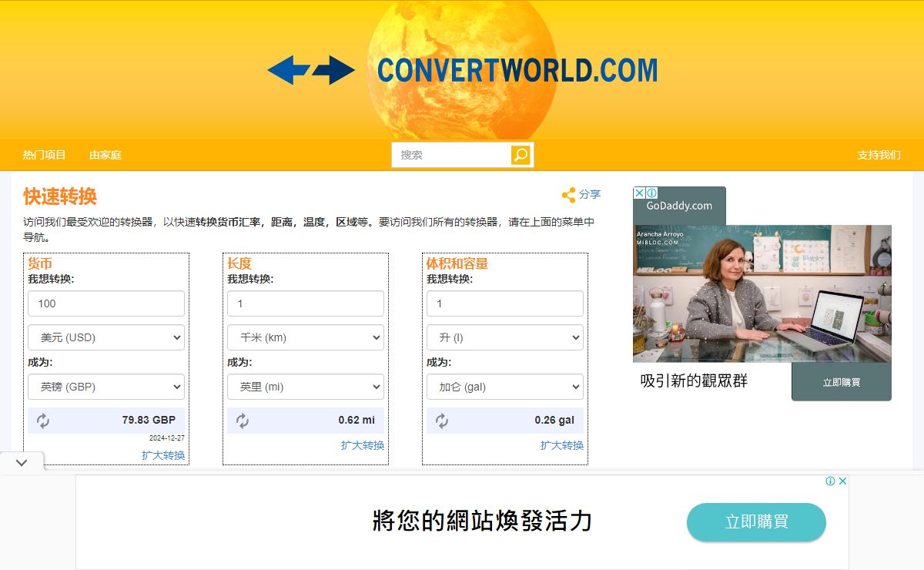
Task: Open the 热门项目 menu
Action: 45,155
